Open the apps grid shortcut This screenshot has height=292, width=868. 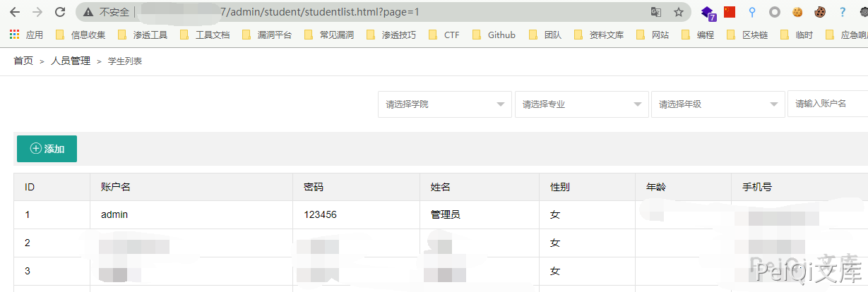tap(15, 35)
